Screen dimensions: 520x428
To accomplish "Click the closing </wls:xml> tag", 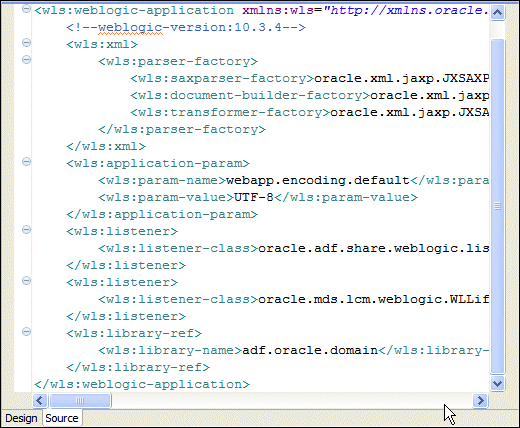I will [x=106, y=146].
